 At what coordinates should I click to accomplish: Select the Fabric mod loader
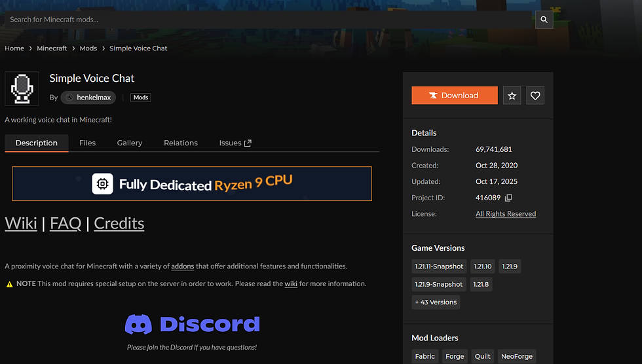425,356
